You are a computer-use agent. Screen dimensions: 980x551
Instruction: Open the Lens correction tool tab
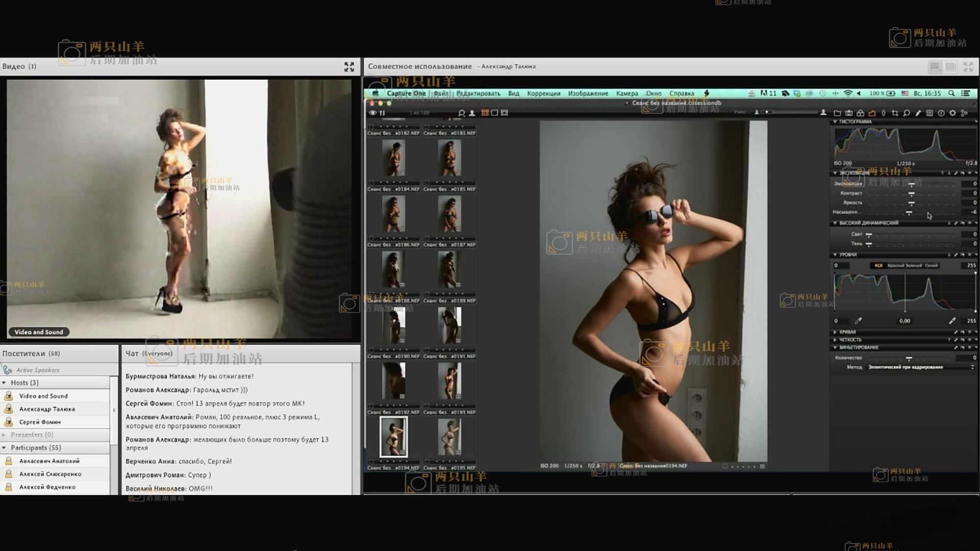(x=884, y=113)
